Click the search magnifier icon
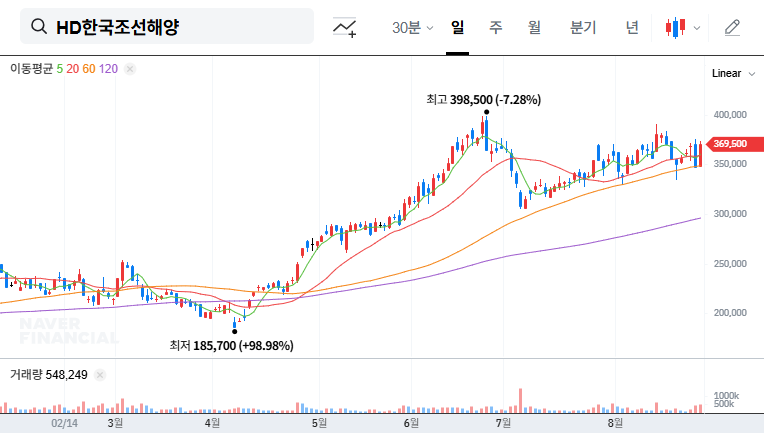 pos(38,26)
